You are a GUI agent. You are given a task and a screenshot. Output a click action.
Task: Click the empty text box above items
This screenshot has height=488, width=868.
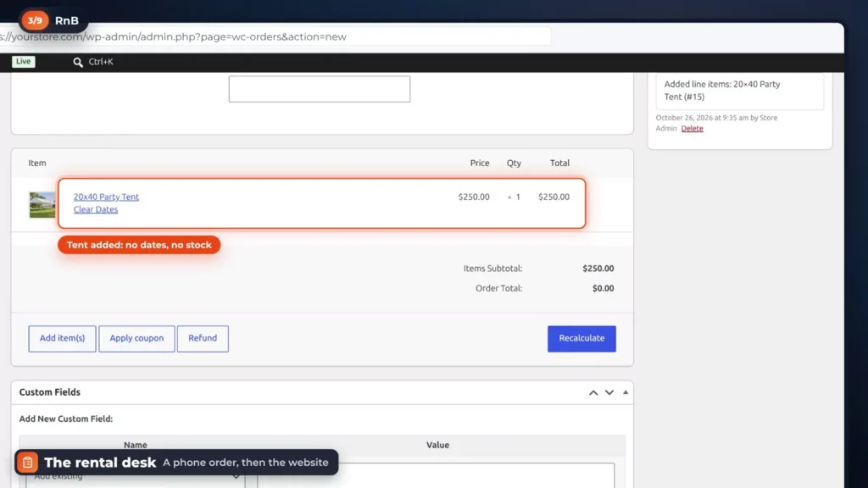click(x=320, y=89)
